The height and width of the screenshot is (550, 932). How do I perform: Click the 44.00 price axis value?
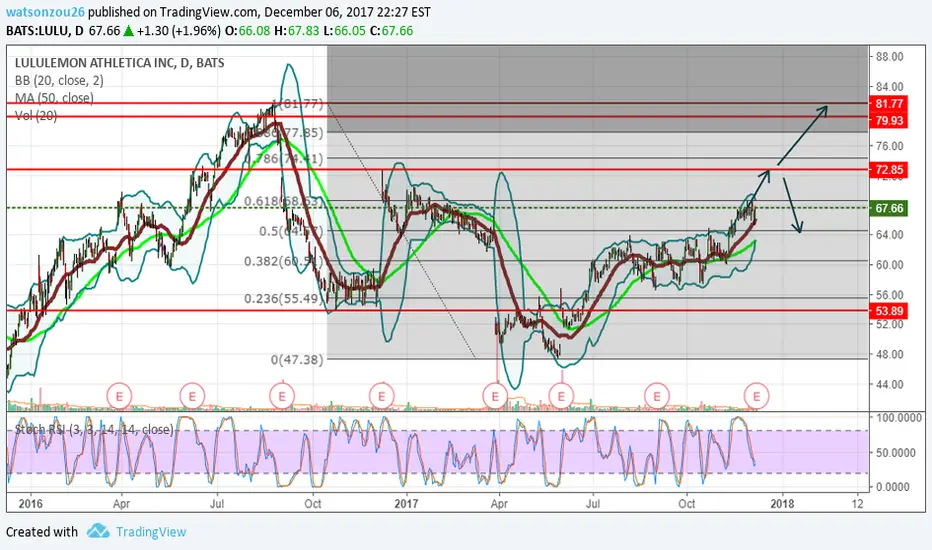tap(889, 384)
